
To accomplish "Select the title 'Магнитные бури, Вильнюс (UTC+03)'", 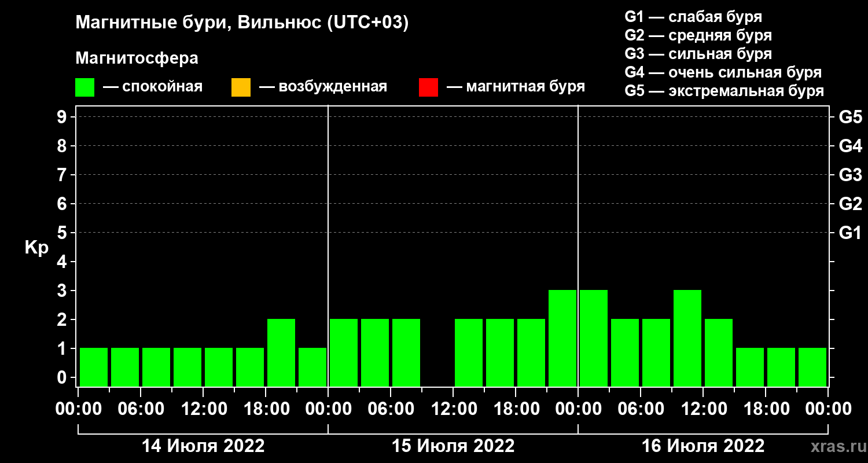I will [x=242, y=23].
